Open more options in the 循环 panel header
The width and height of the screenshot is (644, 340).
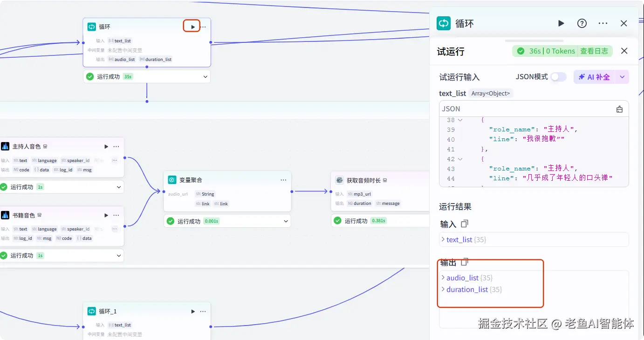(603, 23)
